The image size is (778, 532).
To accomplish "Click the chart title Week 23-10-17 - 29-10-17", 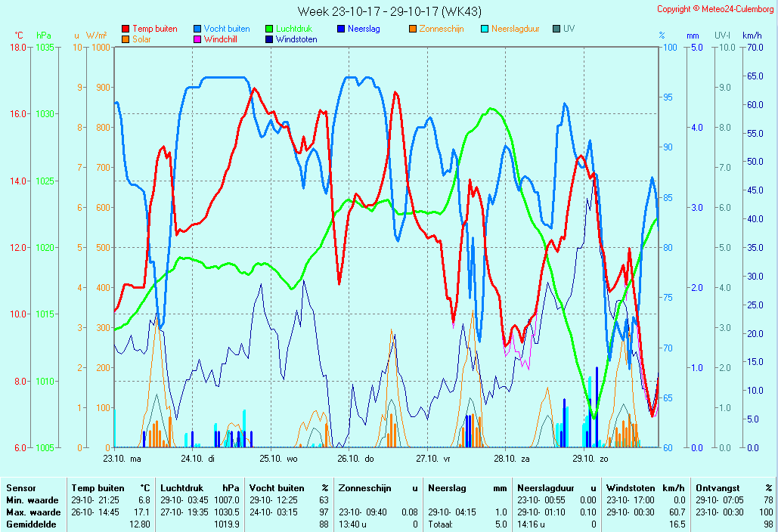I will coord(389,11).
